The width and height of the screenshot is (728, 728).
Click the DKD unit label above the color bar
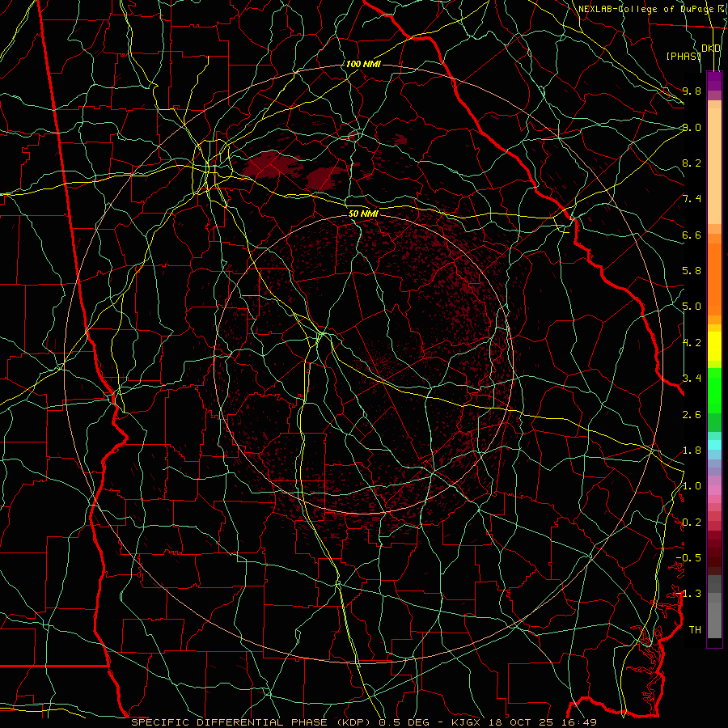(x=711, y=49)
